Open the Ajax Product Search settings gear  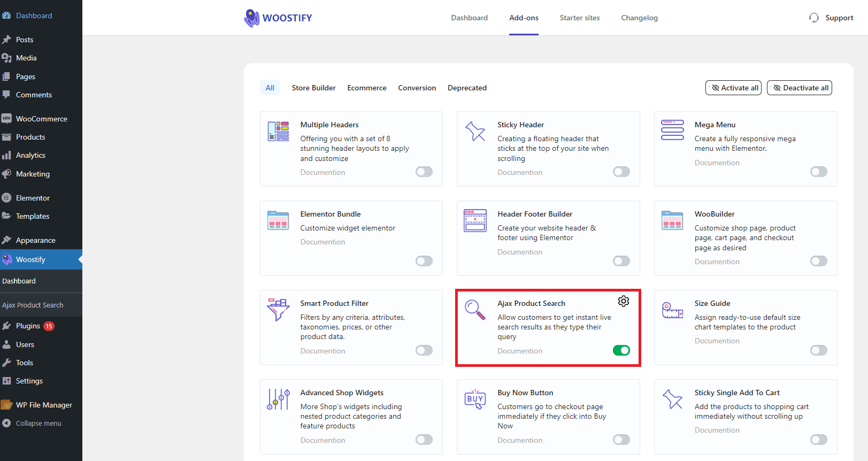(624, 301)
